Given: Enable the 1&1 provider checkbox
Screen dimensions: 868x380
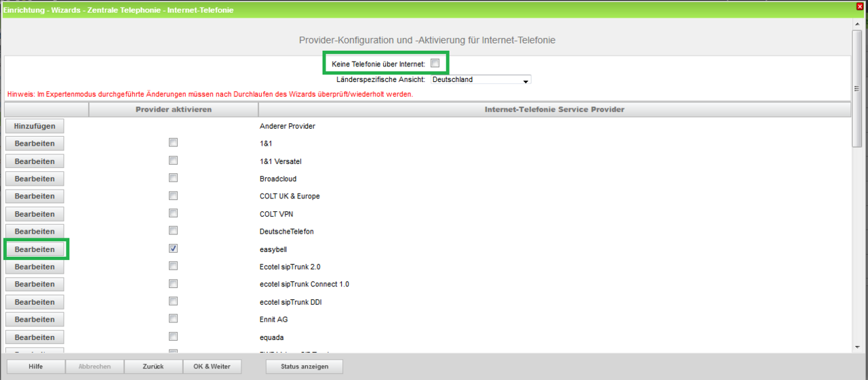Looking at the screenshot, I should tap(173, 143).
